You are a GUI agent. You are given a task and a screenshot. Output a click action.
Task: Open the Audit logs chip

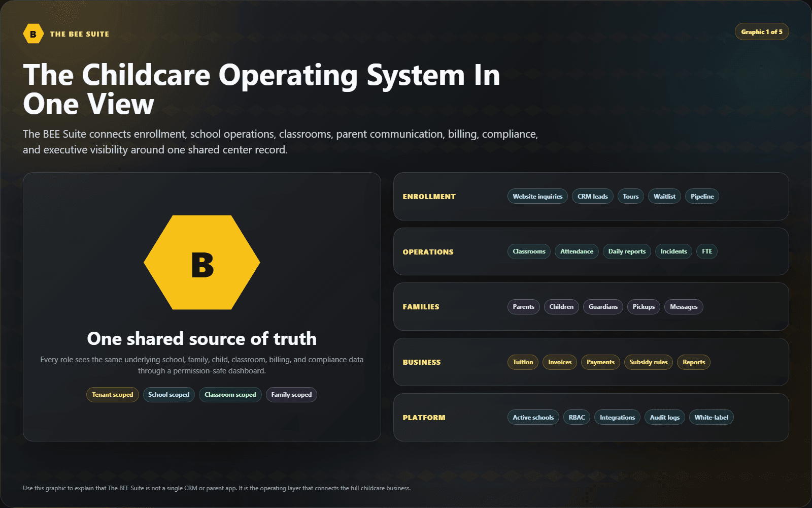665,418
